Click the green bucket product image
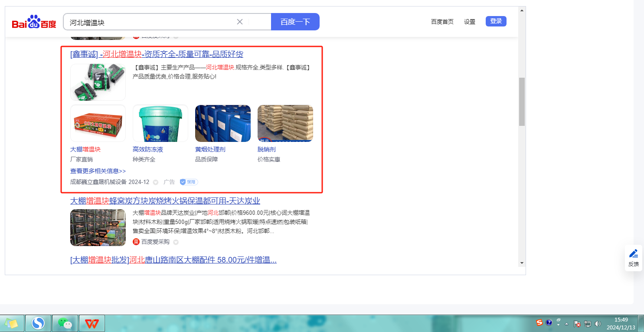644x332 pixels. (160, 123)
